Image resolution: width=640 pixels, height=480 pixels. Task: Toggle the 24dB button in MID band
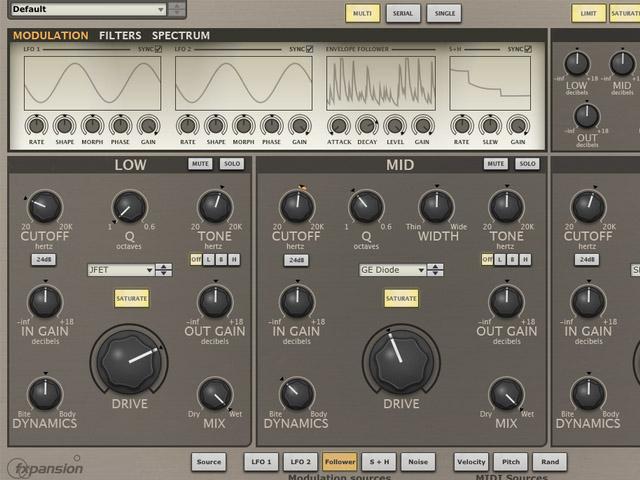pos(296,260)
